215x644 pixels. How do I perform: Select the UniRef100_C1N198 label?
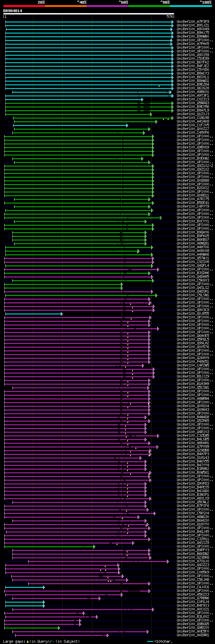pyautogui.click(x=193, y=118)
